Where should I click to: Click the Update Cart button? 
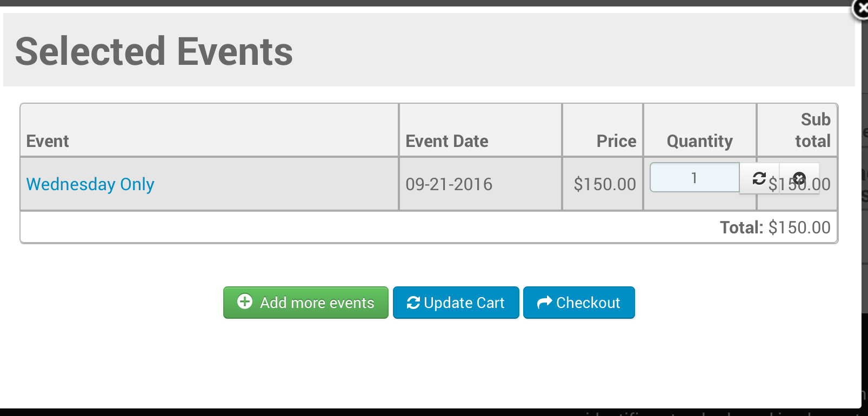pyautogui.click(x=456, y=303)
